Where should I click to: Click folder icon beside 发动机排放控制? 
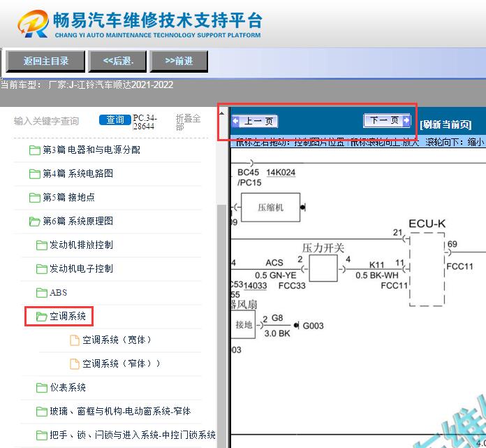point(41,245)
